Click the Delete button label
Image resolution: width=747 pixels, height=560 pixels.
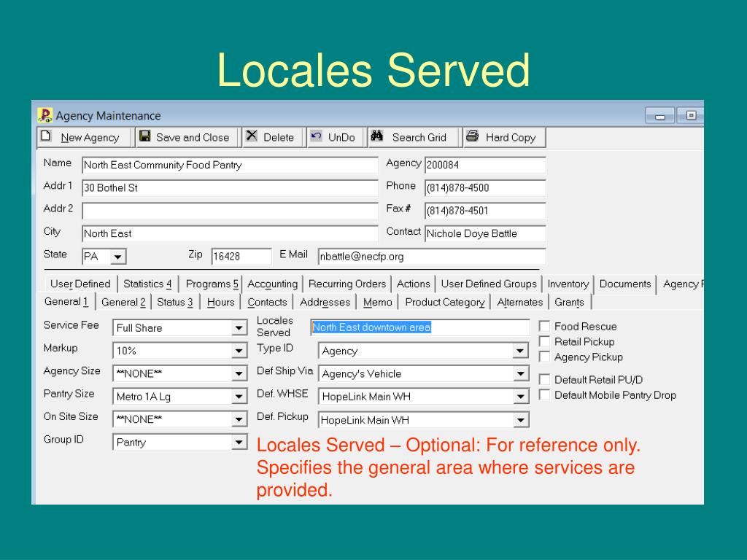[278, 138]
